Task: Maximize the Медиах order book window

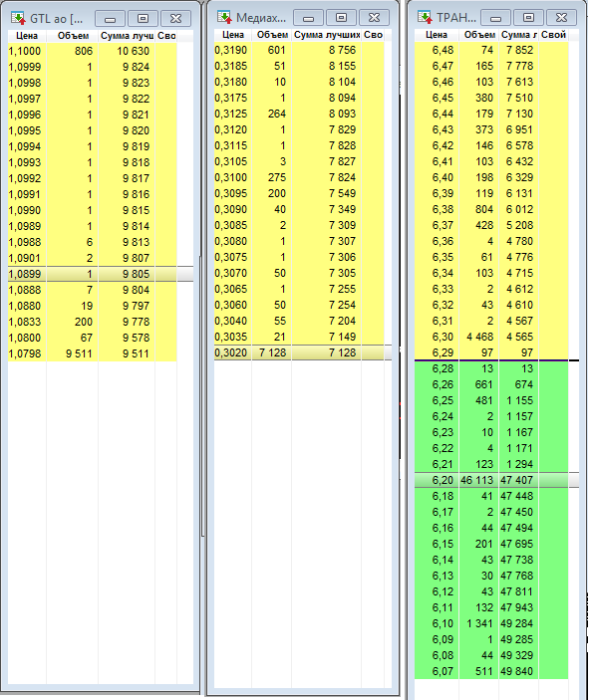Action: pos(341,18)
